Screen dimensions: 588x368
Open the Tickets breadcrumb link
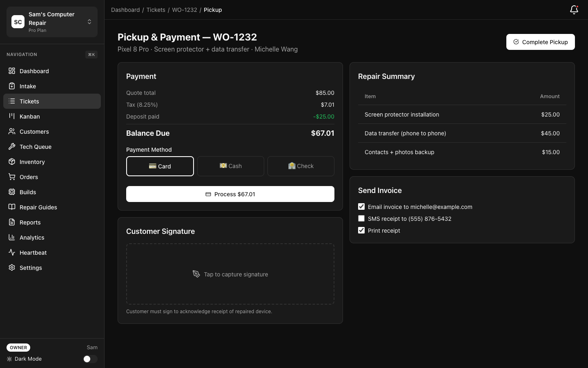coord(156,9)
